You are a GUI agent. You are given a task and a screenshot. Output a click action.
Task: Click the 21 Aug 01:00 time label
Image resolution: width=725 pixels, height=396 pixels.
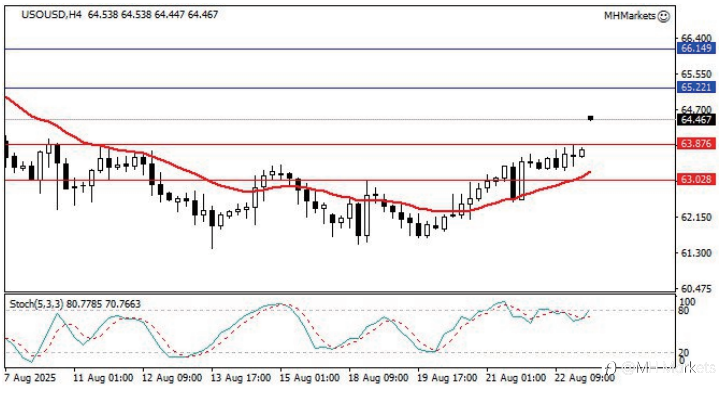(x=516, y=378)
